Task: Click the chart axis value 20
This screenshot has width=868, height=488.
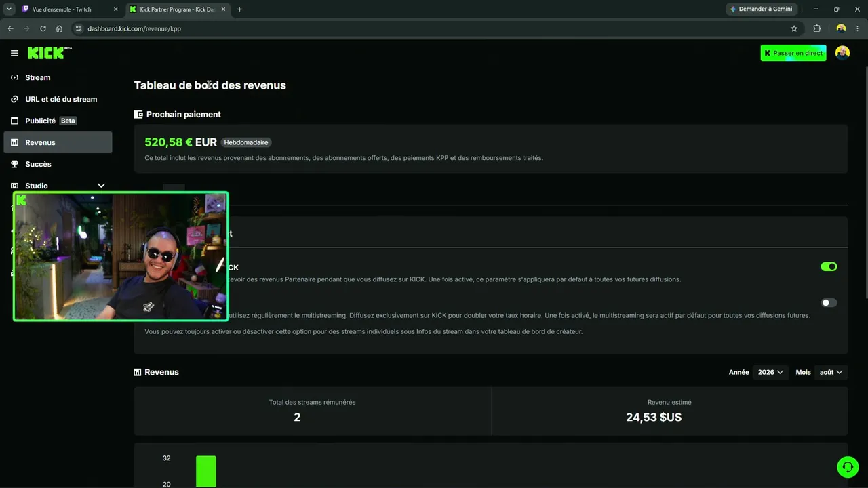Action: [x=167, y=484]
